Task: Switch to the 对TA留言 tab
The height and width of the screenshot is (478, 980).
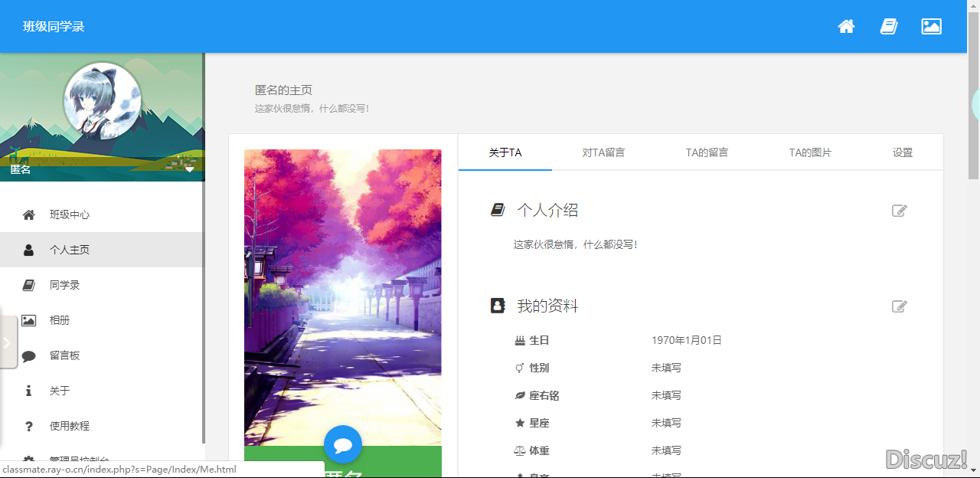Action: [x=603, y=152]
